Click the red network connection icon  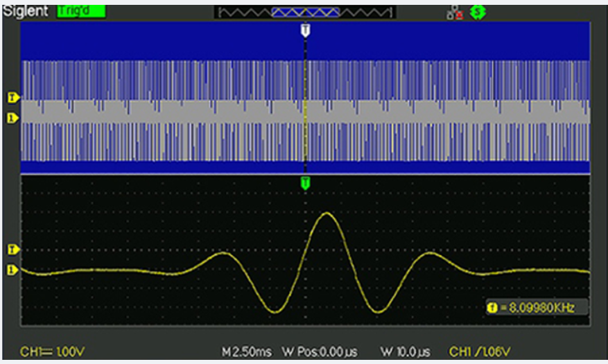click(x=455, y=13)
